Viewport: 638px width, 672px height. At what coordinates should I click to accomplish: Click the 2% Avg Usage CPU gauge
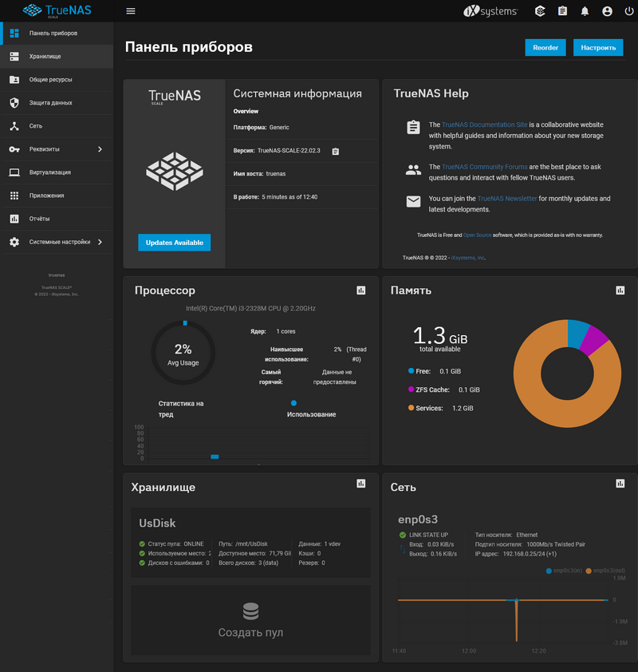click(x=183, y=353)
